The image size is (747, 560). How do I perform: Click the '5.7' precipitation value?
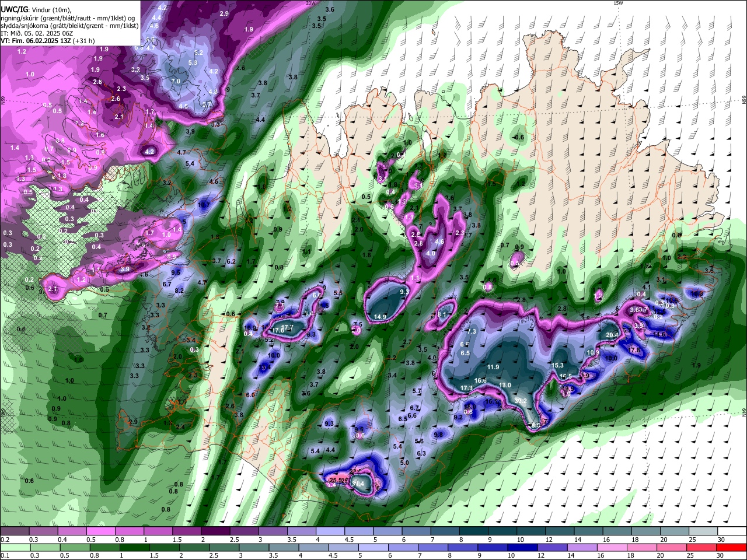click(417, 391)
